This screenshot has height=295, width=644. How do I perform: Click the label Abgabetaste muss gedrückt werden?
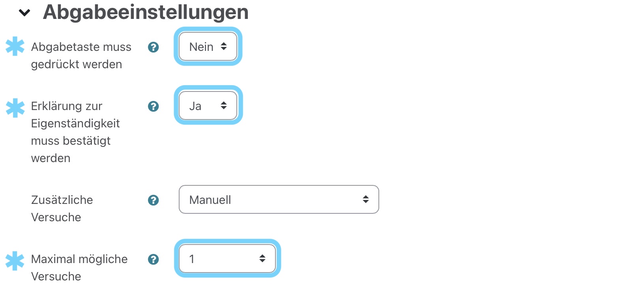tap(81, 55)
